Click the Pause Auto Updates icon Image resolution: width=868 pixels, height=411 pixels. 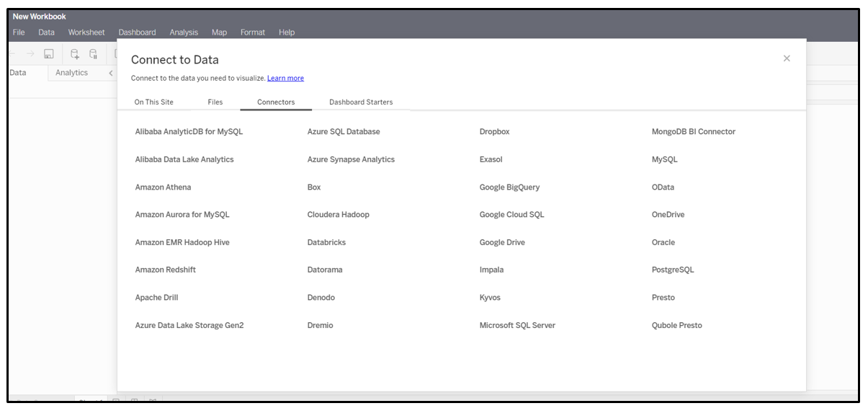93,53
